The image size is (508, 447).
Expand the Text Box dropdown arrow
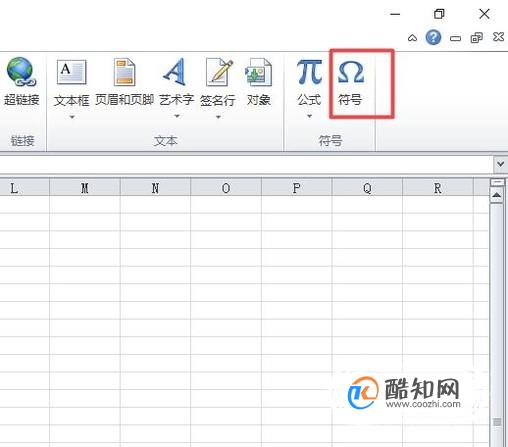(72, 117)
